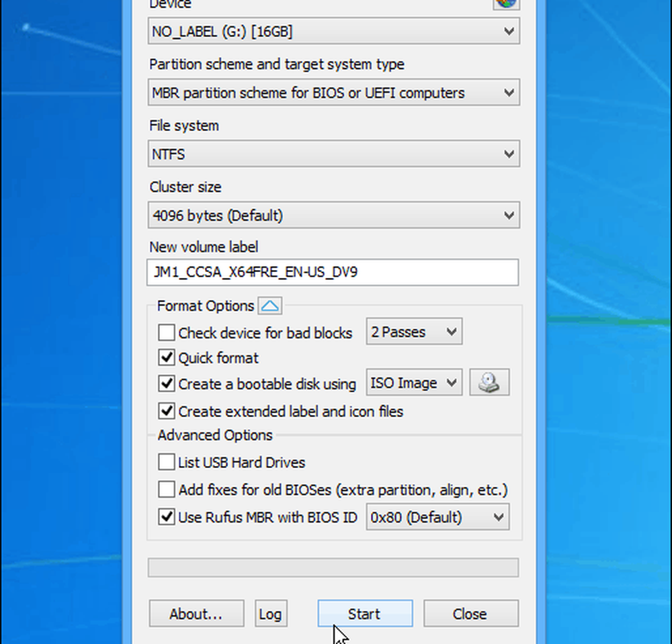This screenshot has height=644, width=672.
Task: Click the New volume label text field
Action: pos(333,273)
